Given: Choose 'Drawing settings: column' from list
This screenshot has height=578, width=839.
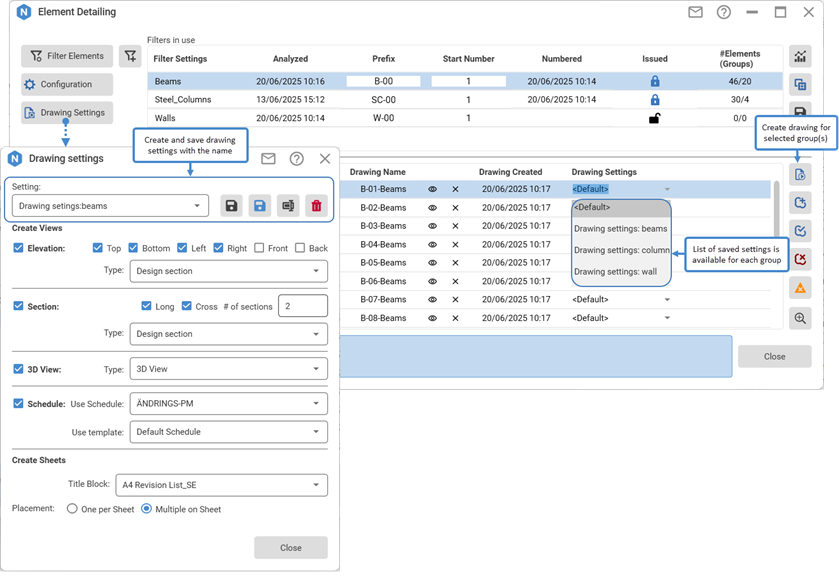Looking at the screenshot, I should click(x=621, y=250).
